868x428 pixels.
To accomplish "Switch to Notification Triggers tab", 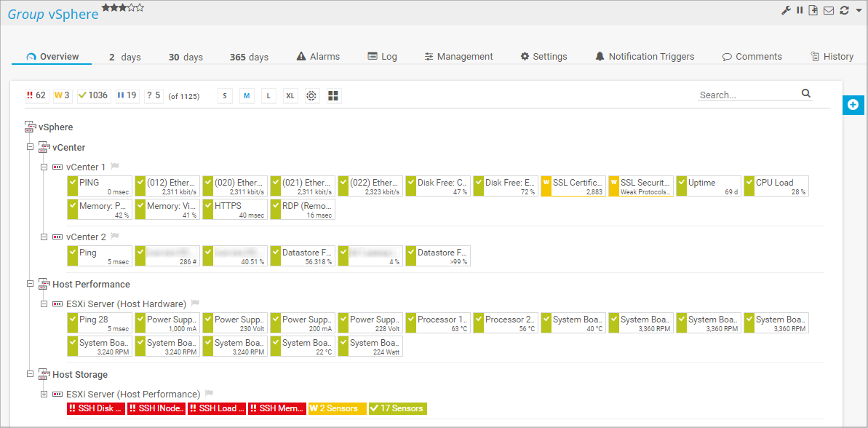I will pyautogui.click(x=644, y=57).
